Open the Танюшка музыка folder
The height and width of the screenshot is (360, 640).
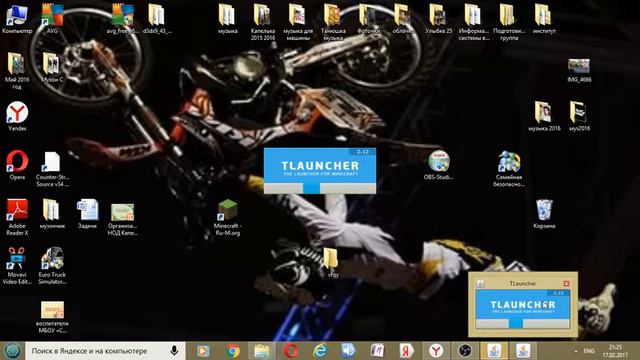333,22
